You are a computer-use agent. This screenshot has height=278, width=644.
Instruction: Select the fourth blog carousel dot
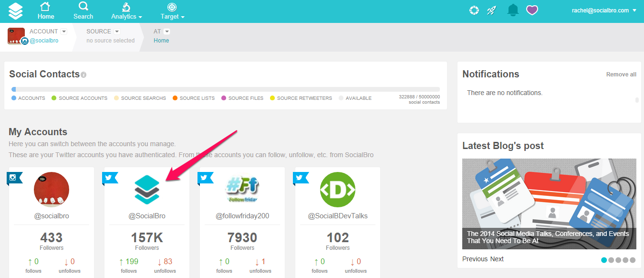pyautogui.click(x=625, y=260)
